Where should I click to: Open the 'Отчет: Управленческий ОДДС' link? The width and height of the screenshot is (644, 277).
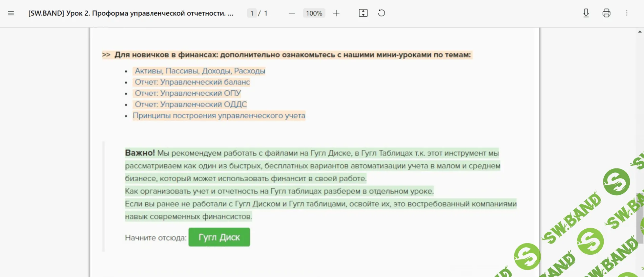(191, 105)
